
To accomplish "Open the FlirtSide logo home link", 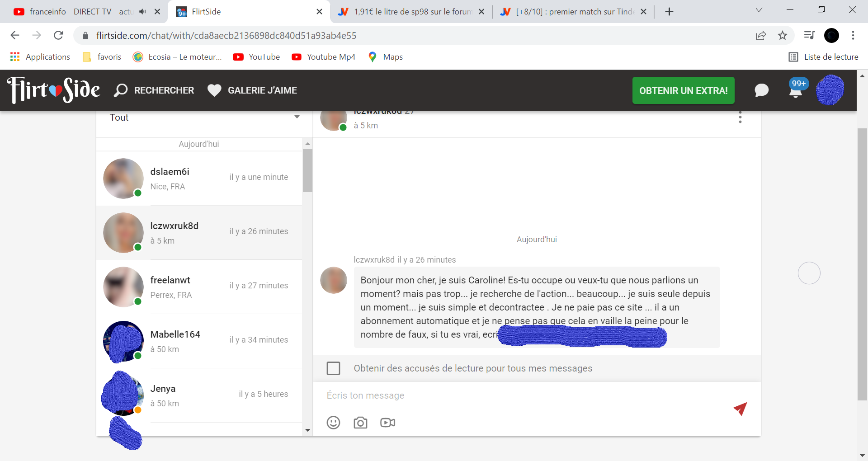I will pos(53,90).
